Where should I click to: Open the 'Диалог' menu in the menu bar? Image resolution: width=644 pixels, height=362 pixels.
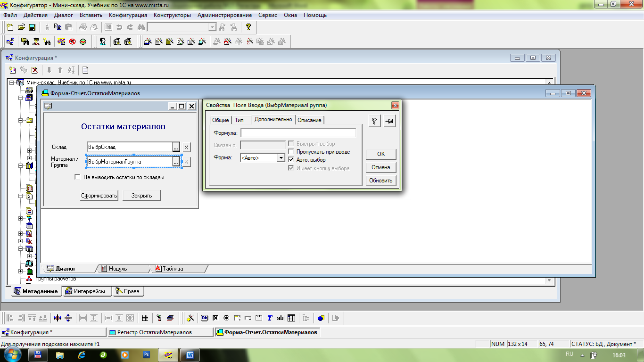coord(64,15)
